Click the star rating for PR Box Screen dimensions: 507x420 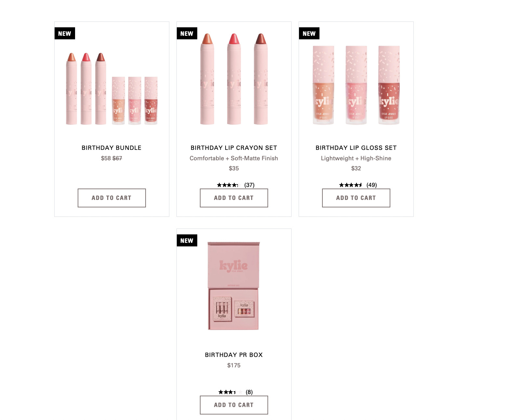pyautogui.click(x=230, y=392)
